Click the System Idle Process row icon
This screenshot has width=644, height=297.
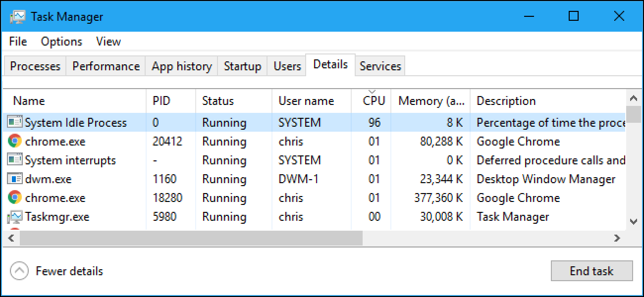[x=15, y=122]
